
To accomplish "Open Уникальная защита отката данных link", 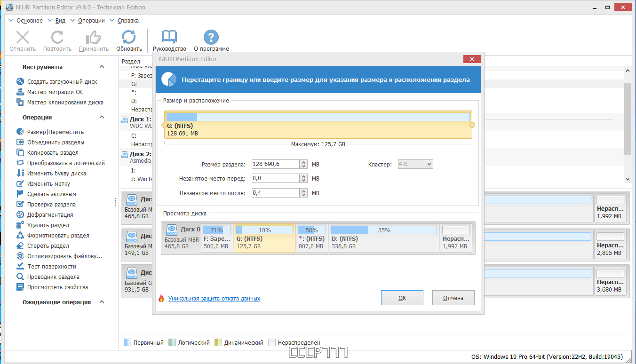I will (214, 299).
